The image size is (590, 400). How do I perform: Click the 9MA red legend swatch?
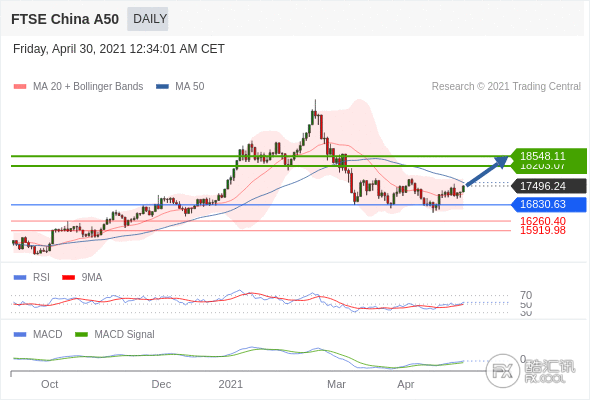68,278
